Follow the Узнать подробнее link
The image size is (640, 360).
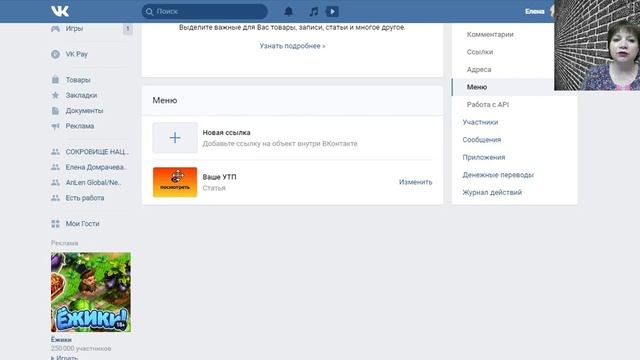[x=293, y=46]
